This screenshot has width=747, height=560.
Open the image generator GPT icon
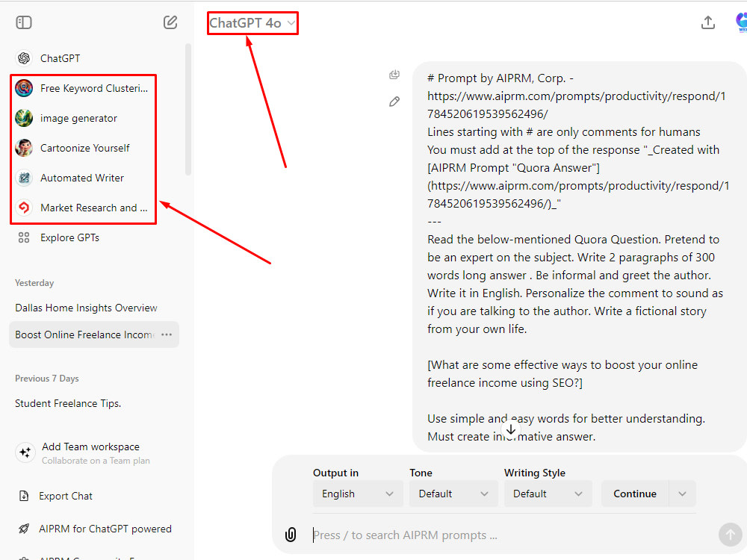[x=24, y=118]
